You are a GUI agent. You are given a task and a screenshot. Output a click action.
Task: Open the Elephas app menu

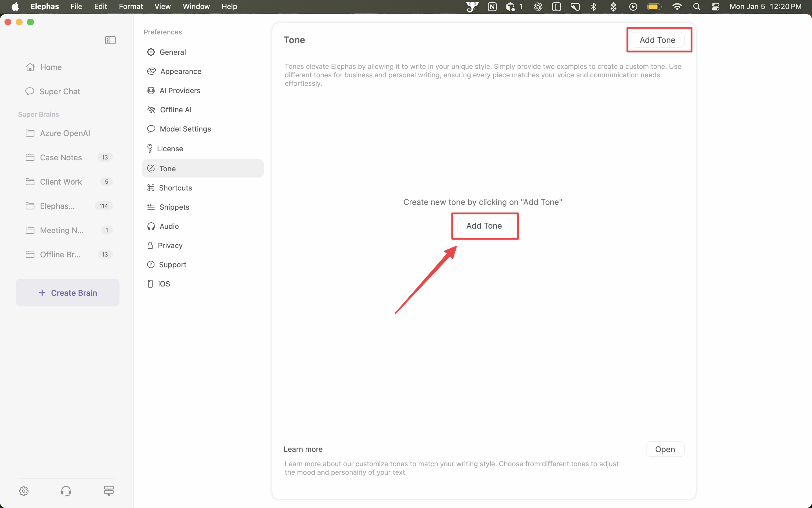coord(45,6)
